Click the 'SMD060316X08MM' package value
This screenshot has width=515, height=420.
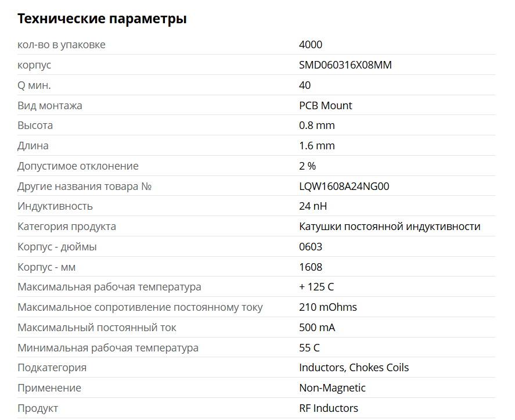click(345, 65)
